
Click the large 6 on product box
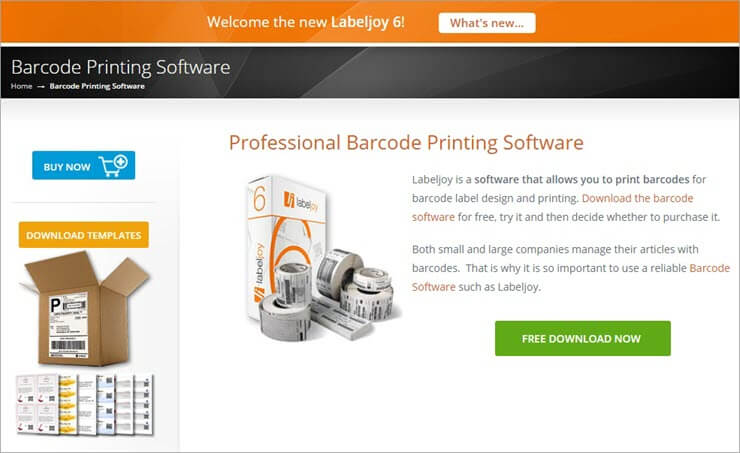point(260,199)
